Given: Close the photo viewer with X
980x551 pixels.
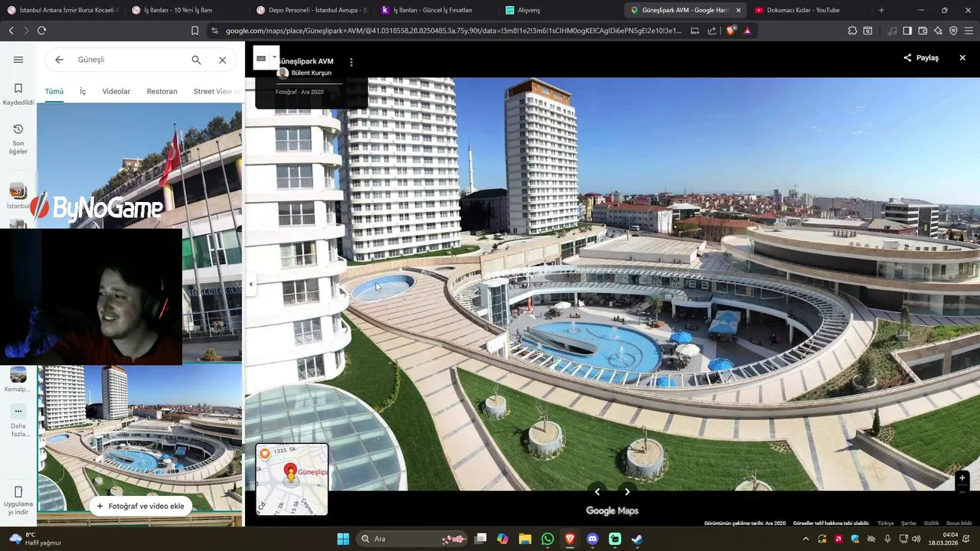Looking at the screenshot, I should point(962,57).
